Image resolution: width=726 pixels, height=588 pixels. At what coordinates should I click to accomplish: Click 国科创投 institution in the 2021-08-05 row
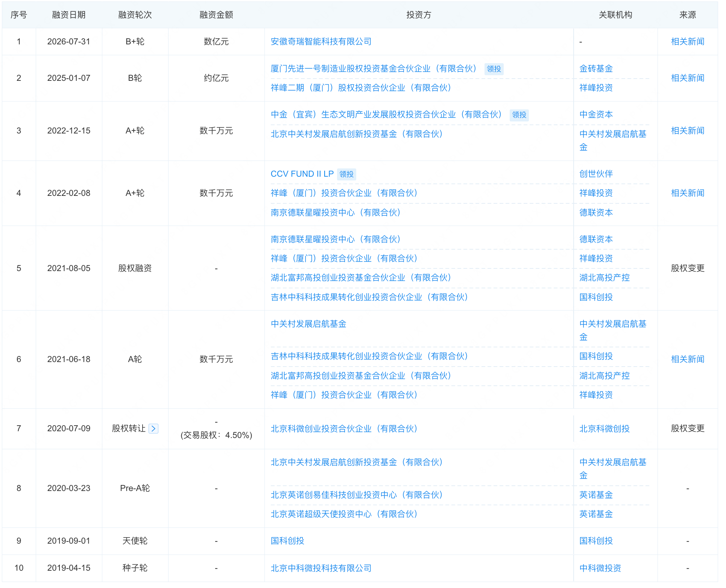596,297
